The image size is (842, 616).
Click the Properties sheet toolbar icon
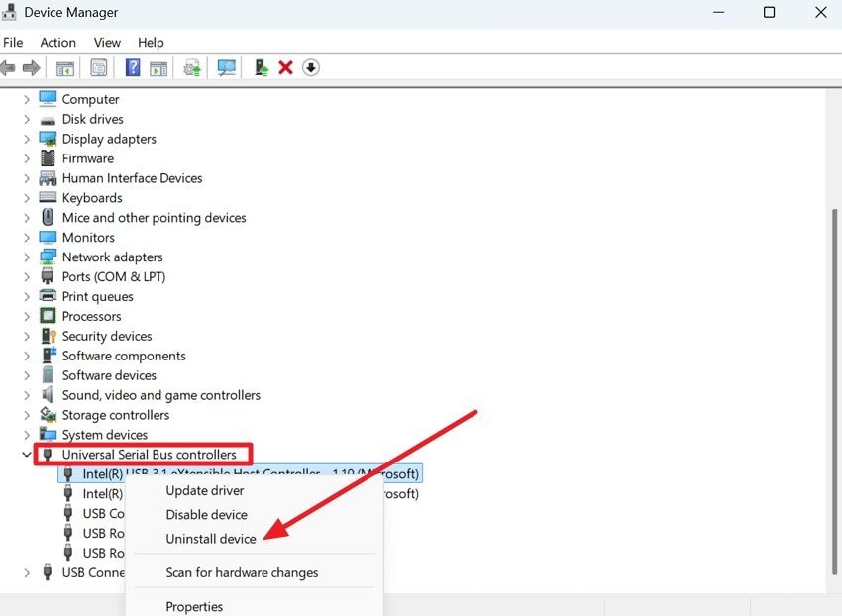coord(99,68)
